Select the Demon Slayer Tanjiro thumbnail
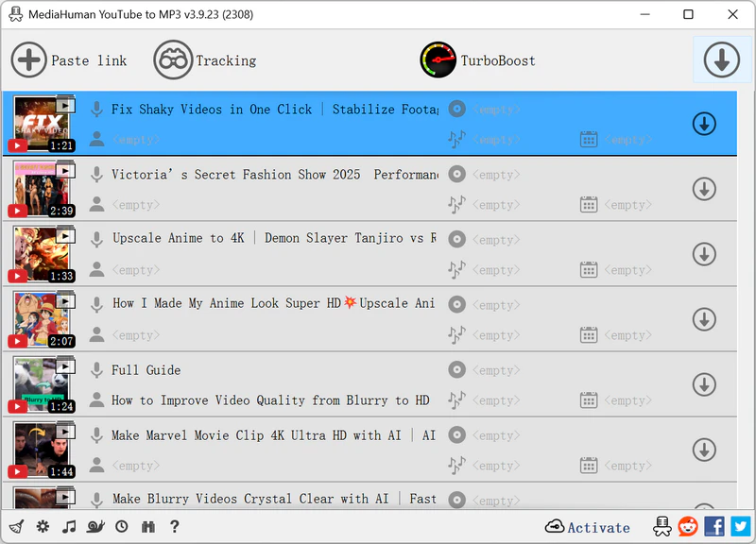The width and height of the screenshot is (756, 544). 42,254
